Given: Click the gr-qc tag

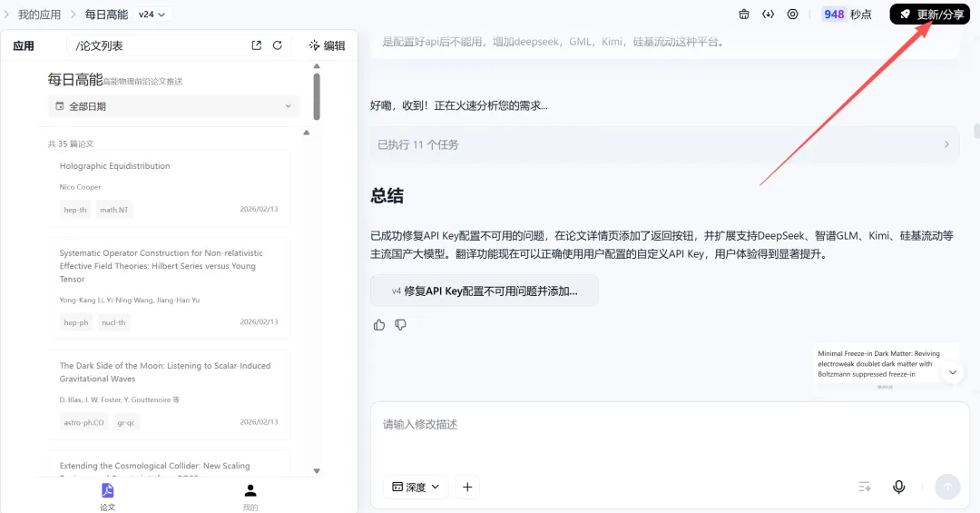Looking at the screenshot, I should pyautogui.click(x=125, y=422).
